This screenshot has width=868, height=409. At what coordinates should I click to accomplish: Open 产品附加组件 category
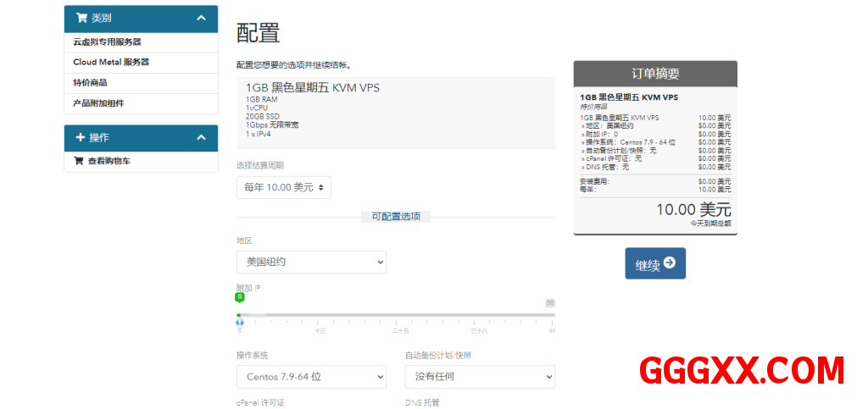point(98,103)
